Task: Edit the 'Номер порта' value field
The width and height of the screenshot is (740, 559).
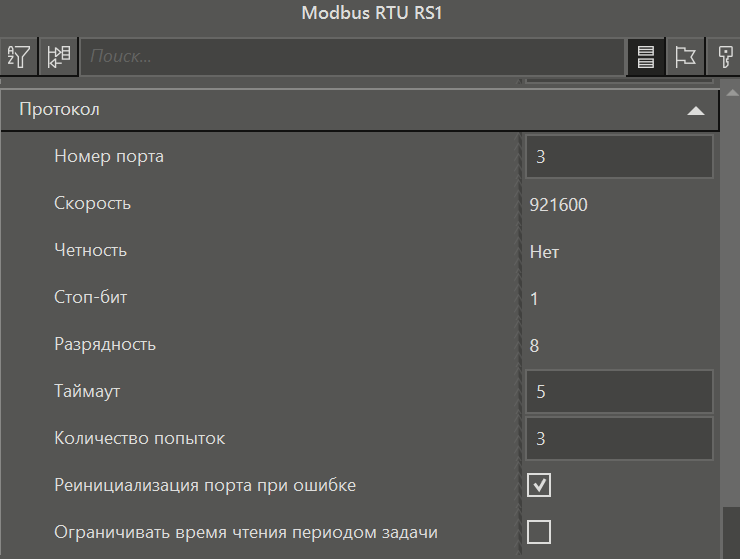Action: pos(619,157)
